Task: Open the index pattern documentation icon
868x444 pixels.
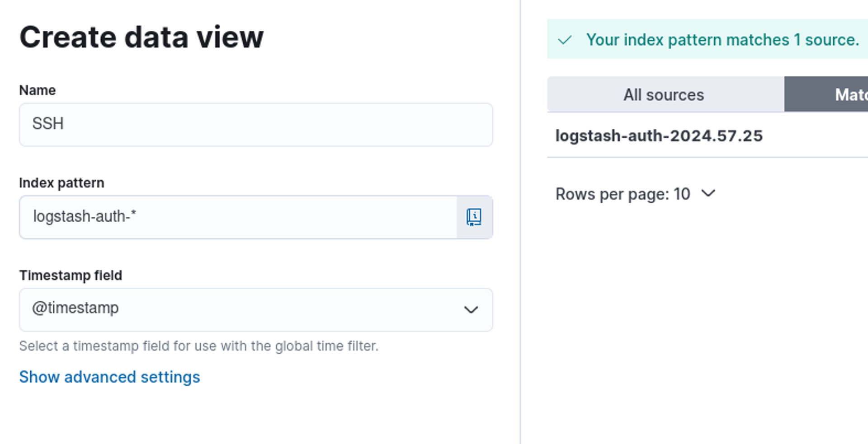Action: [x=474, y=217]
